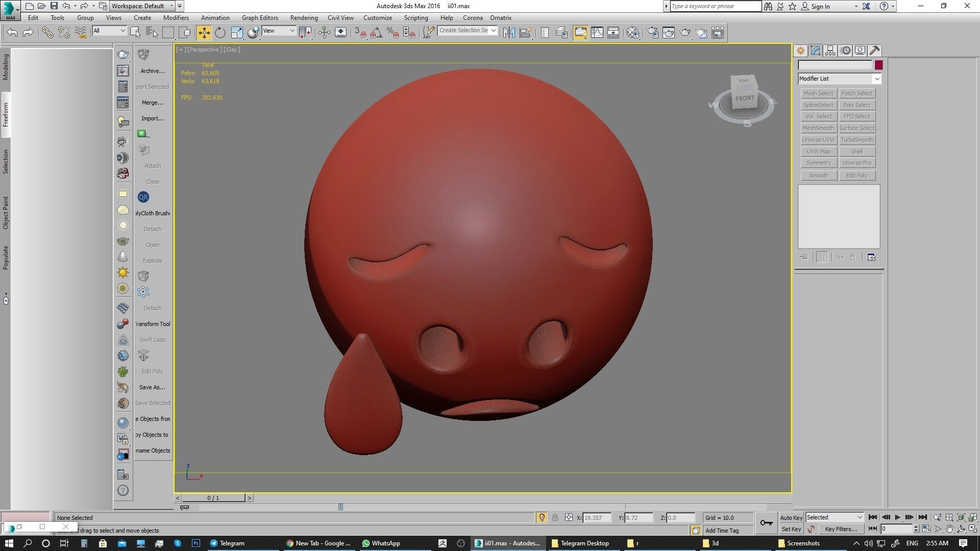Click the Undo arrow in main toolbar

[x=12, y=33]
